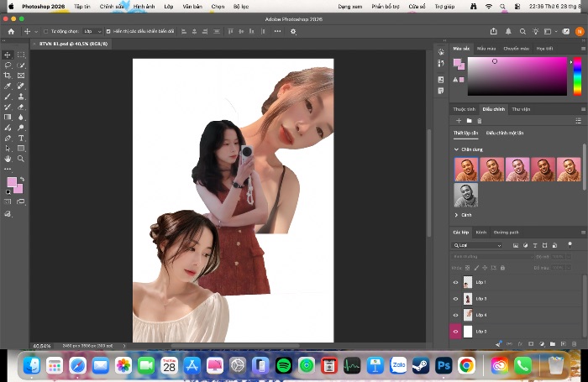
Task: Hide layer Lớp 4 with its eye
Action: [x=455, y=316]
